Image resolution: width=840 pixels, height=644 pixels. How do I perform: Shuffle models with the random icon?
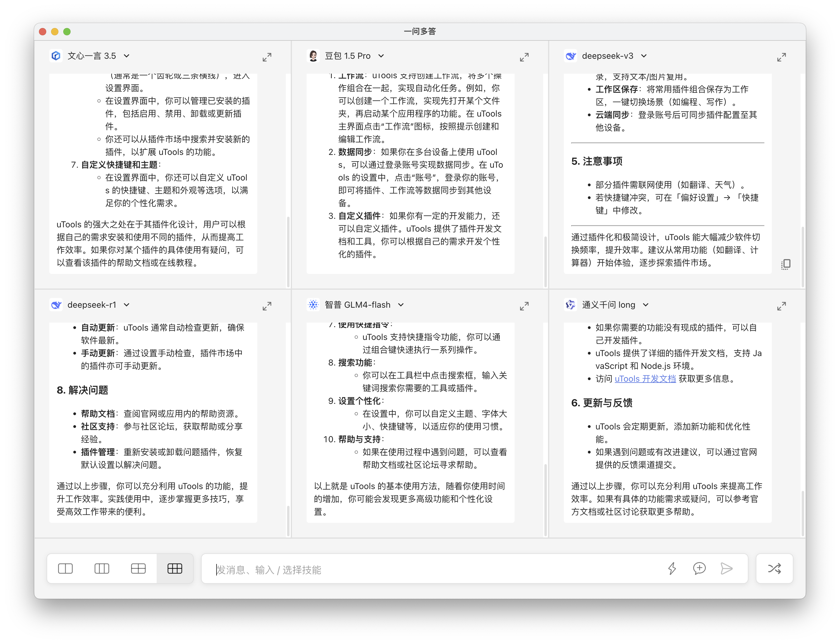(775, 569)
